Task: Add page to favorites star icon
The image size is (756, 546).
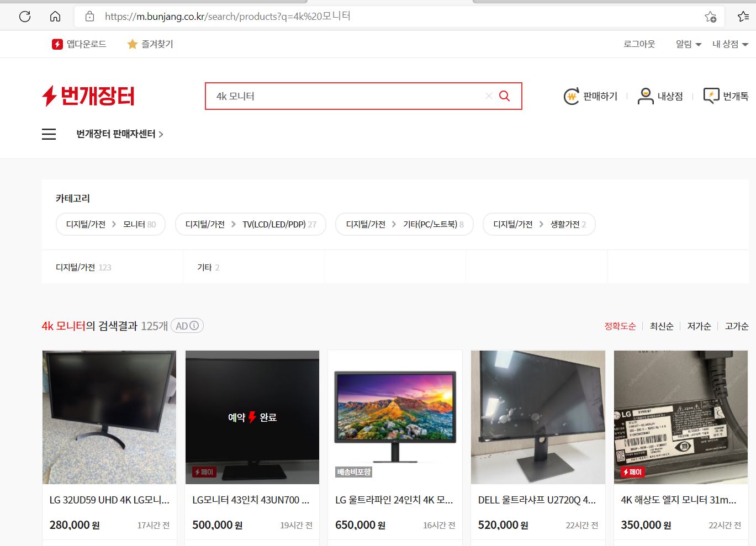Action: (x=710, y=17)
